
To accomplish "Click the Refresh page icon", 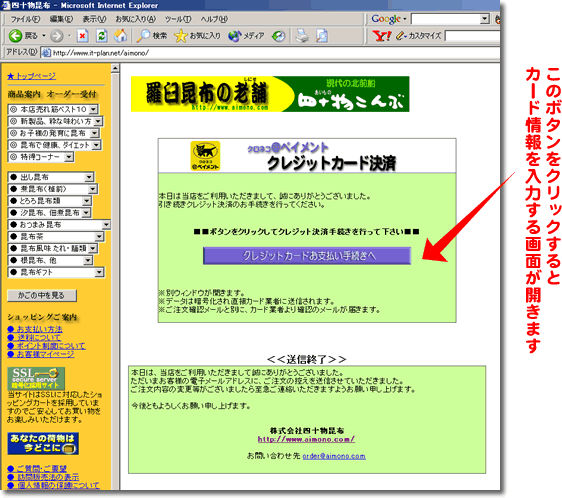I will pyautogui.click(x=102, y=35).
